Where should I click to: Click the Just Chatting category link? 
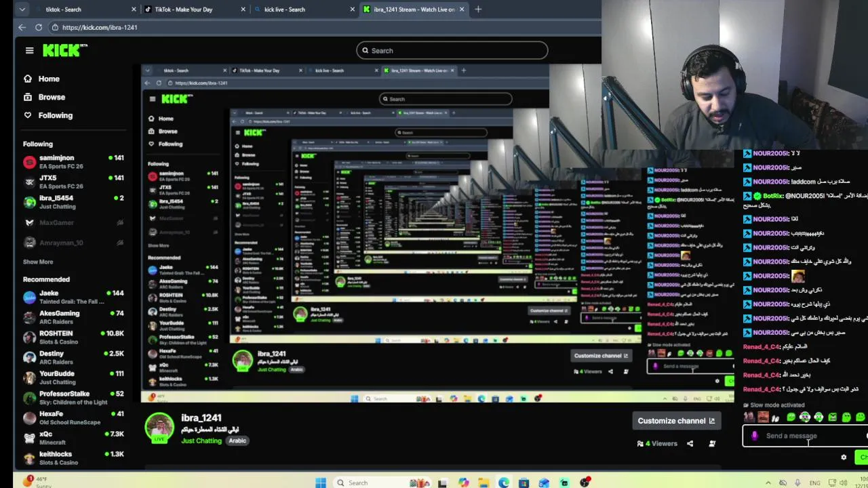[201, 441]
